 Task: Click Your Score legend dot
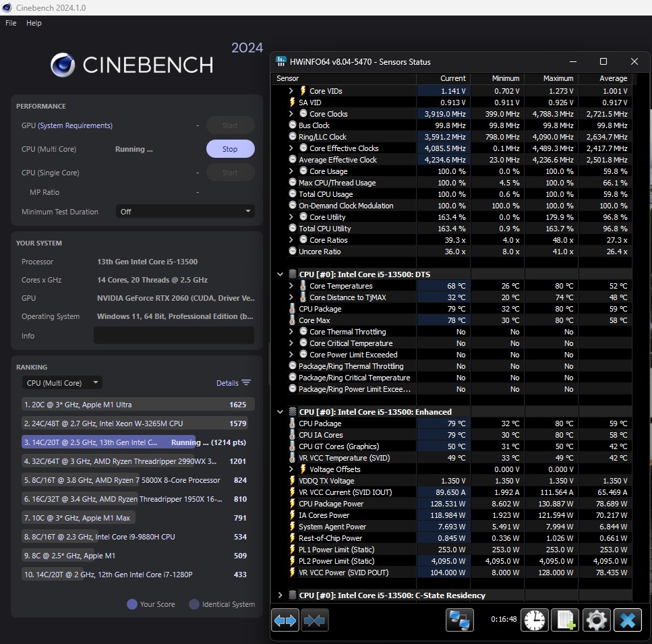131,604
